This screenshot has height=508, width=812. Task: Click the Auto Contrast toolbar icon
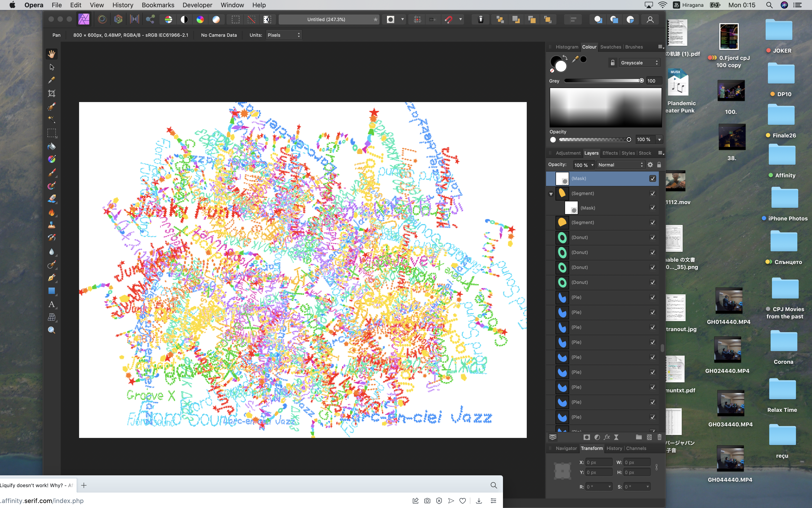click(184, 20)
